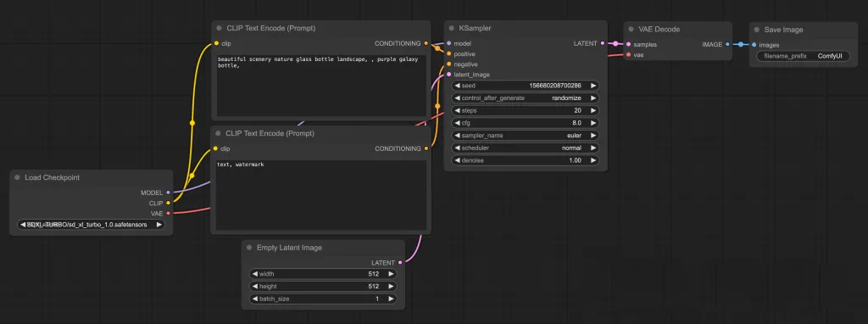Click the LATENT output socket on KSampler

click(x=603, y=43)
